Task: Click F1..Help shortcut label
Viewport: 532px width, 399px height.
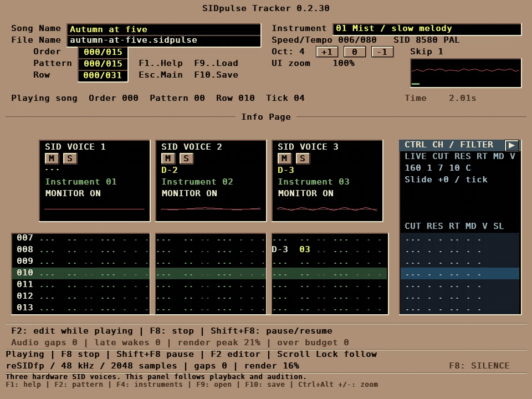Action: 161,63
